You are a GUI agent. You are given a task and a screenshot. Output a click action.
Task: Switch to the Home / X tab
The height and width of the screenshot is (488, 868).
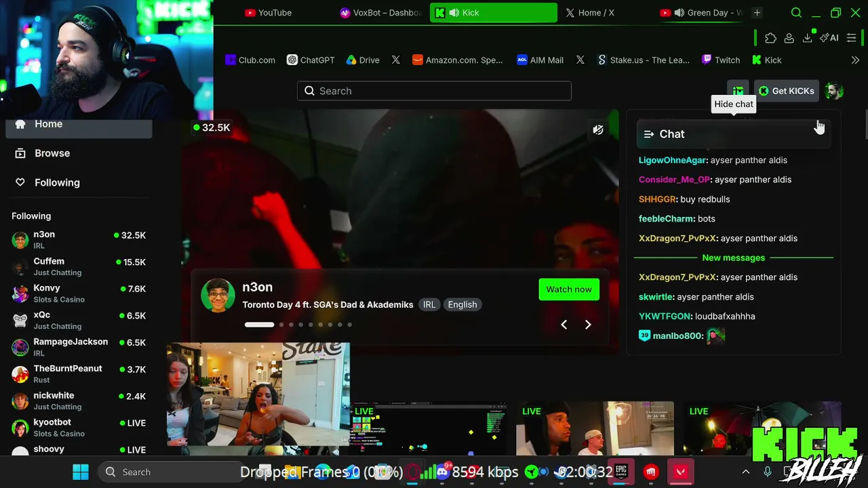click(x=590, y=13)
